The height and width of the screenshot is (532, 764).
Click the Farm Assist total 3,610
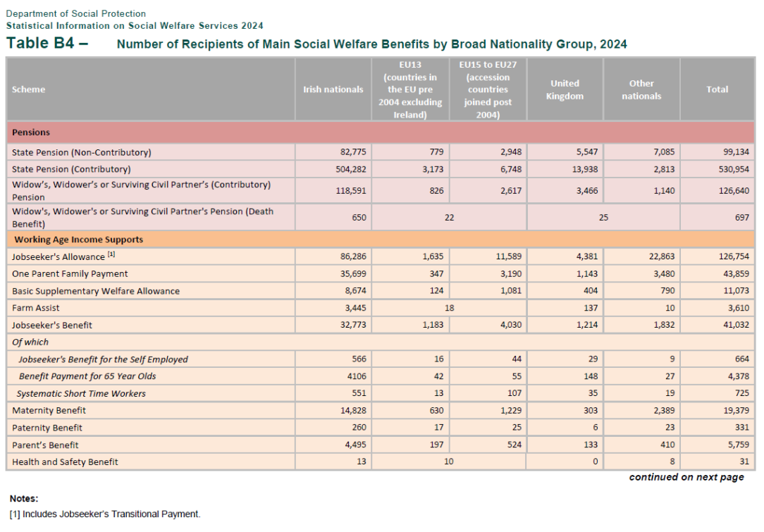click(738, 308)
